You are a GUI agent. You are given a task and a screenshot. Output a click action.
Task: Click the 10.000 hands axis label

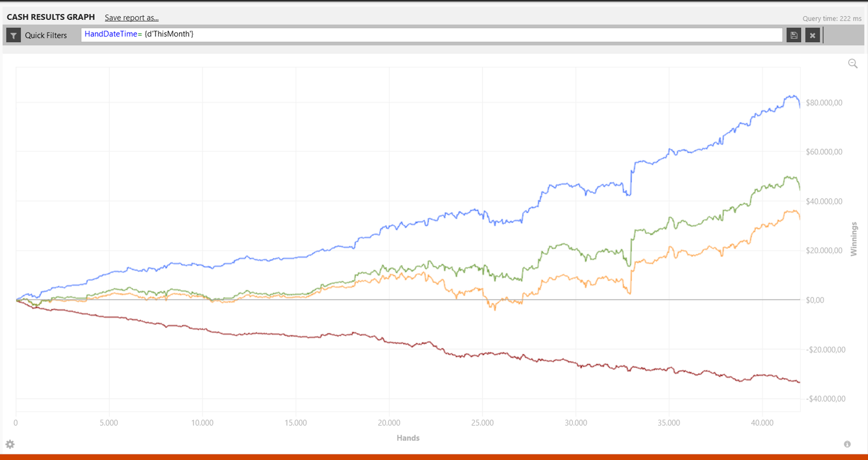click(x=203, y=423)
